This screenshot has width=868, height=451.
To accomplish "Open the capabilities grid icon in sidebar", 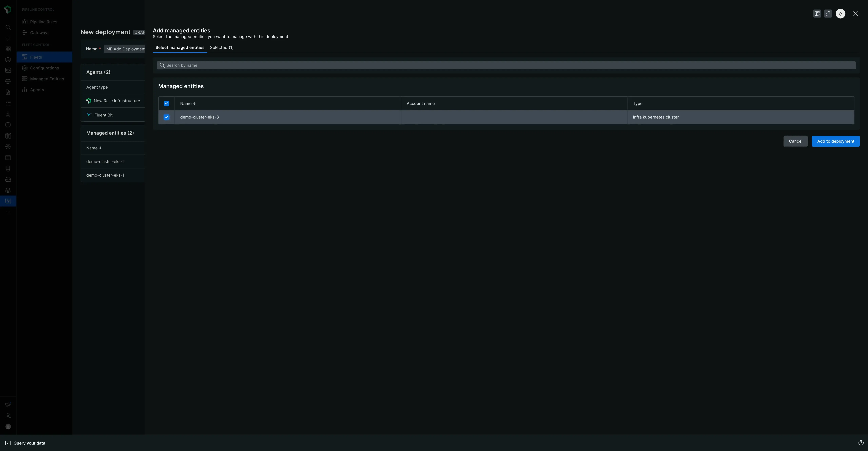I will pyautogui.click(x=8, y=49).
